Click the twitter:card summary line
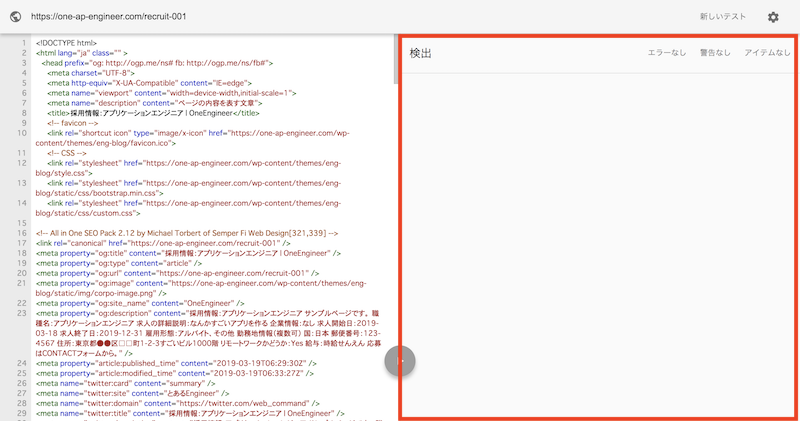This screenshot has height=421, width=800. pos(126,383)
